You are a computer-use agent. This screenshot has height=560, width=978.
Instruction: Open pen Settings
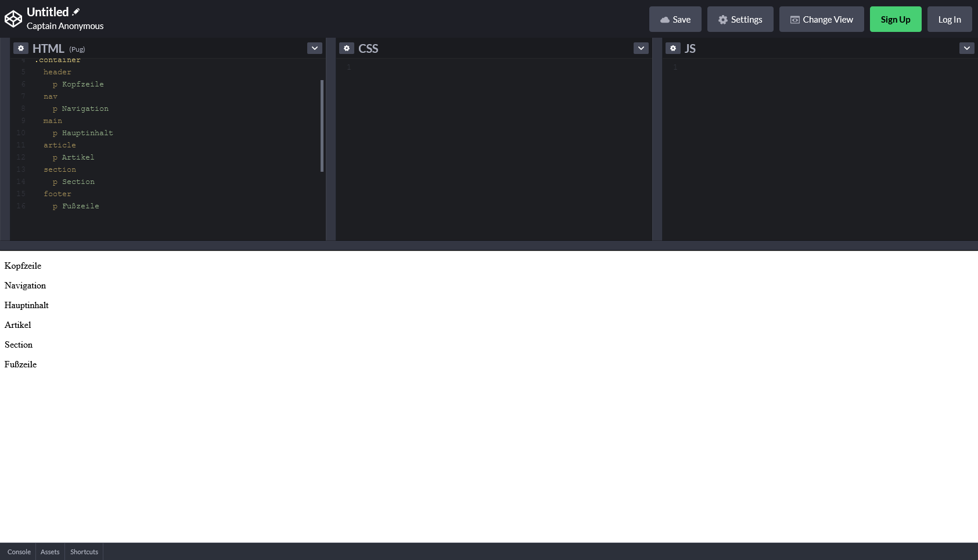click(740, 19)
